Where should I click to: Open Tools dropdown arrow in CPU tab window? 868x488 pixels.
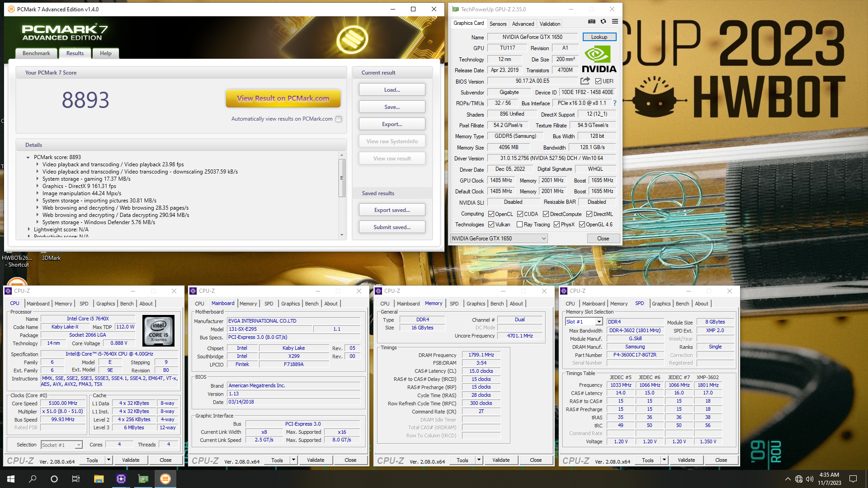pos(108,460)
